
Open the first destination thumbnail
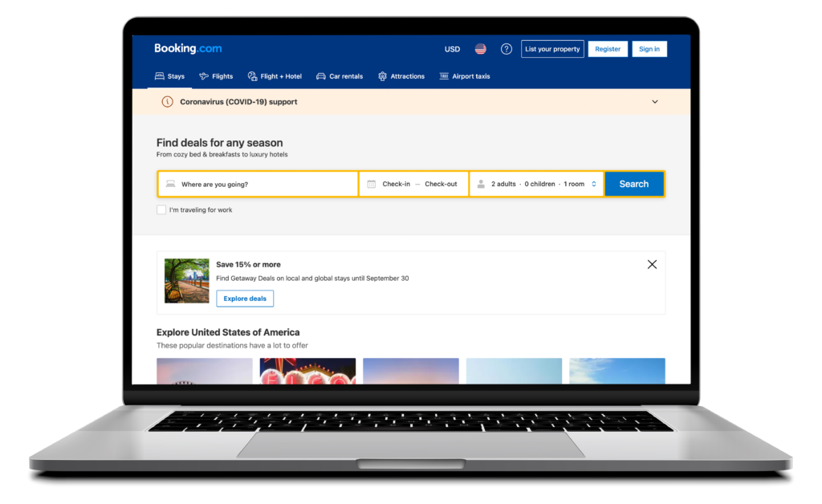tap(205, 371)
